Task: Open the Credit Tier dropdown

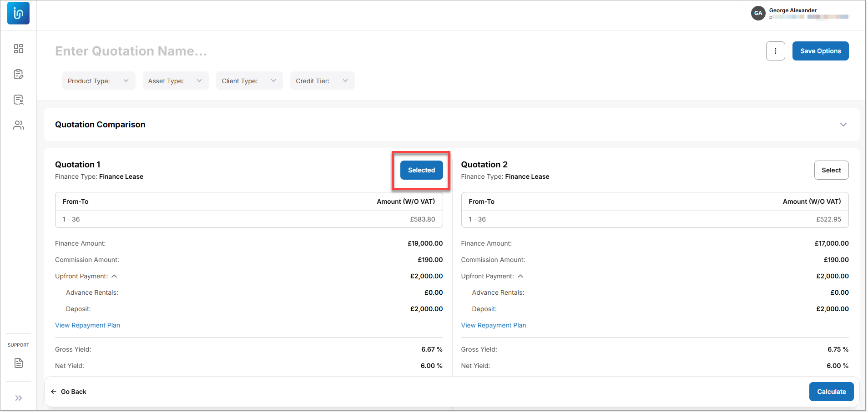Action: click(x=323, y=81)
